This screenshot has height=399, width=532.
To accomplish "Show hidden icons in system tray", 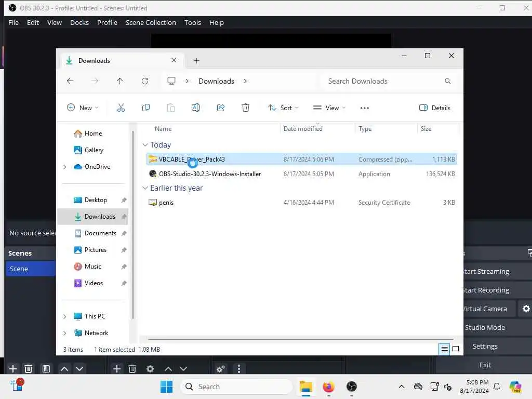I will click(x=402, y=387).
